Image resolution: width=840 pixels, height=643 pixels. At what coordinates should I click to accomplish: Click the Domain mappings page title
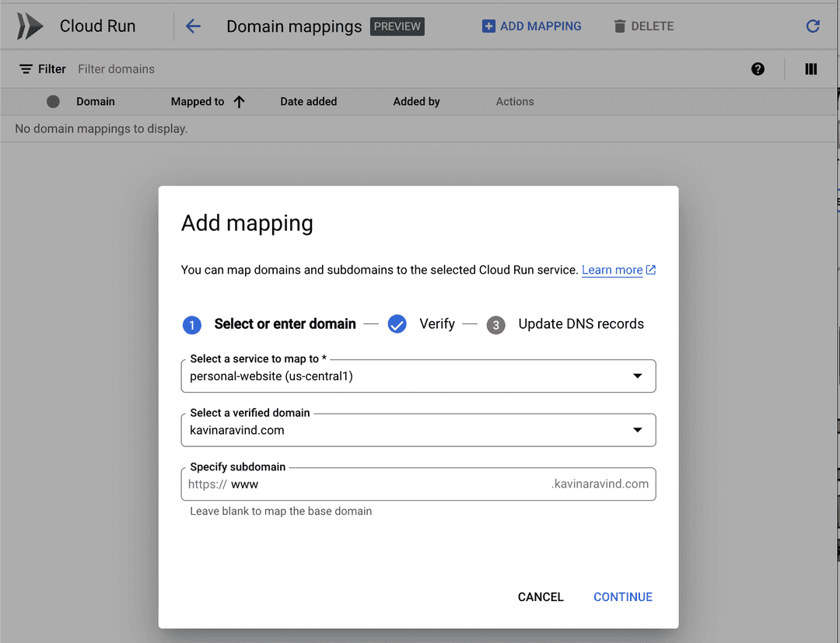click(294, 26)
